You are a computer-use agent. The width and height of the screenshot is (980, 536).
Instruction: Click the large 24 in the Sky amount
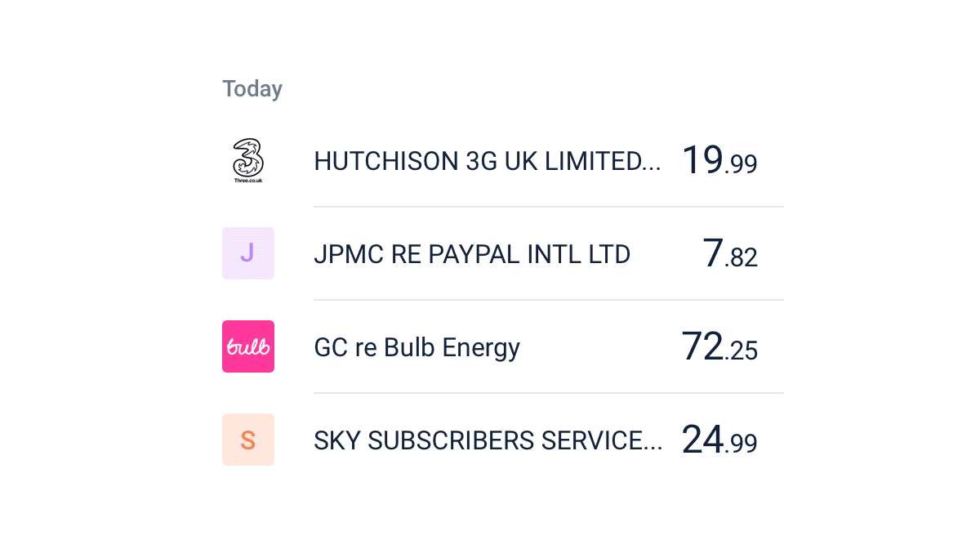coord(702,439)
